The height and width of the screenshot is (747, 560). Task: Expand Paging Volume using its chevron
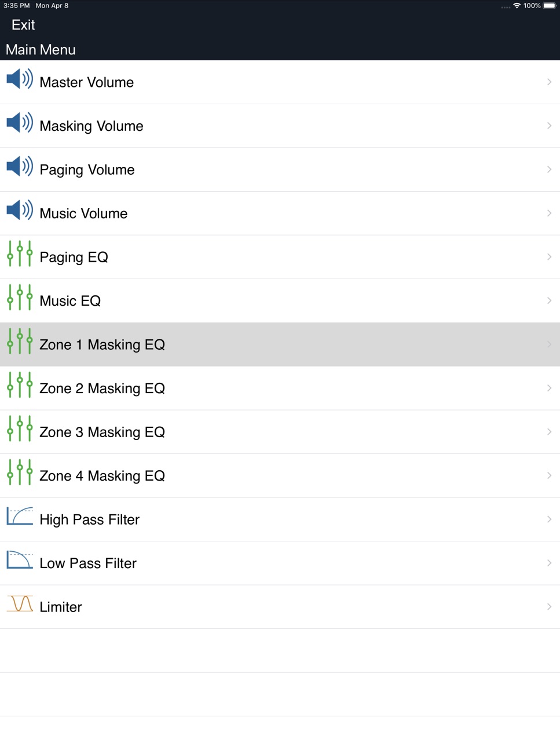click(549, 170)
